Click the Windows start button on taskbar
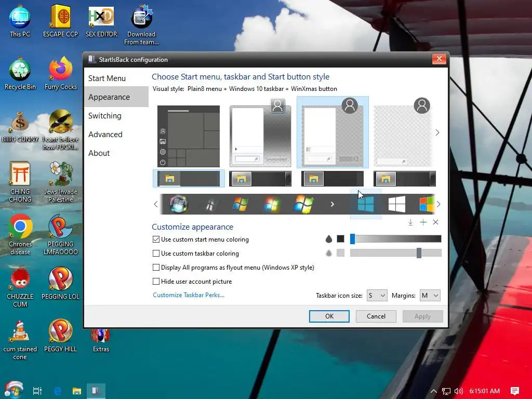532x399 pixels. pos(14,390)
